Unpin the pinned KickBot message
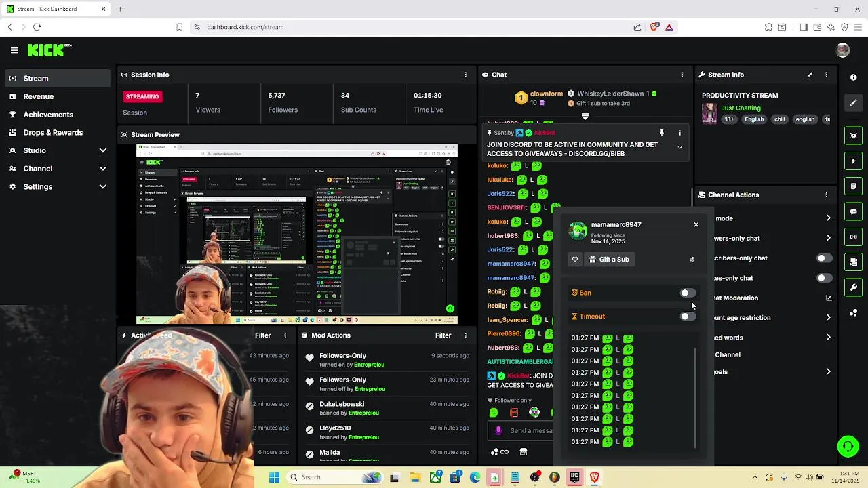868x488 pixels. click(x=661, y=133)
